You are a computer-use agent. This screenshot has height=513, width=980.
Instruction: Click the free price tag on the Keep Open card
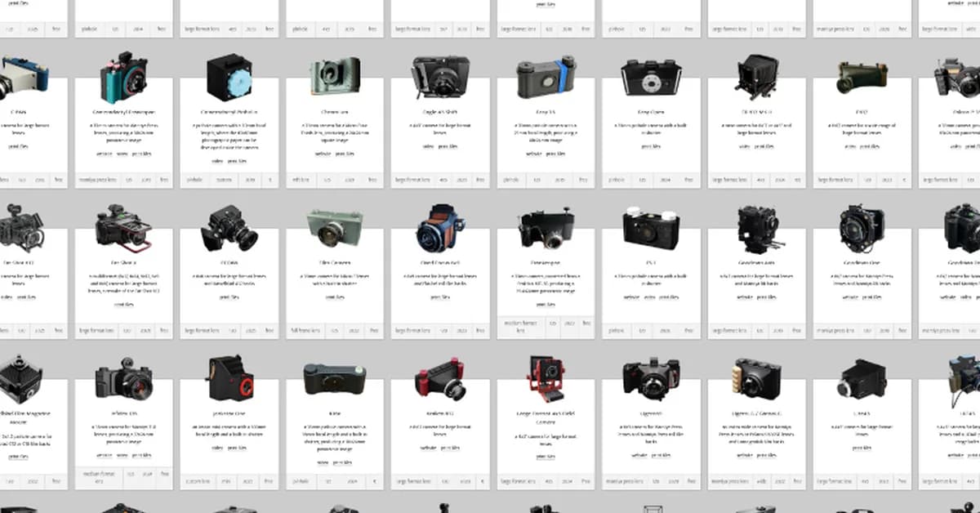click(689, 180)
